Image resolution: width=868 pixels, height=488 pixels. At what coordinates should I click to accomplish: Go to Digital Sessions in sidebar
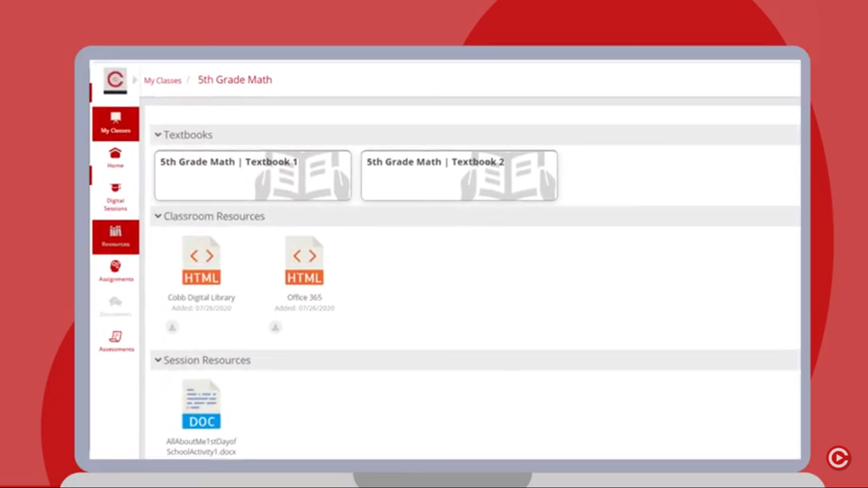pos(116,196)
